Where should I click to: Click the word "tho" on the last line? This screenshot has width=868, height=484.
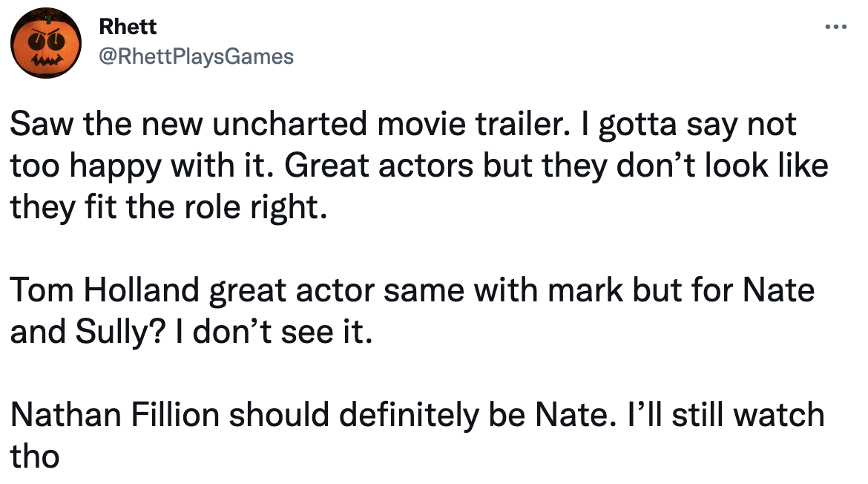[34, 456]
